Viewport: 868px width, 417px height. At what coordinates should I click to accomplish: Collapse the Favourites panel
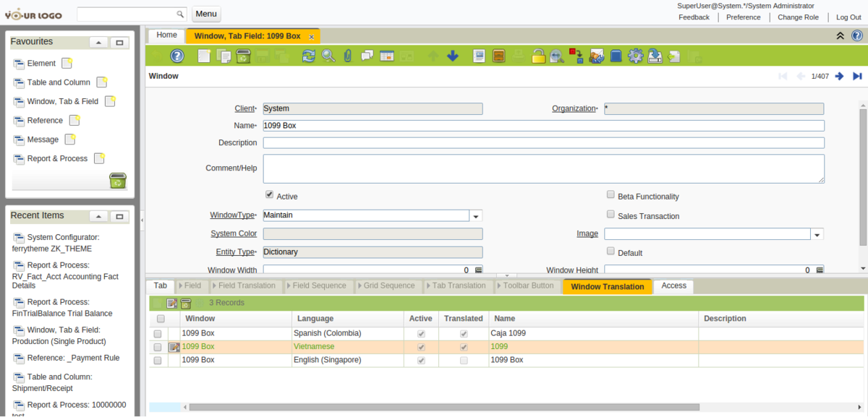pyautogui.click(x=99, y=43)
